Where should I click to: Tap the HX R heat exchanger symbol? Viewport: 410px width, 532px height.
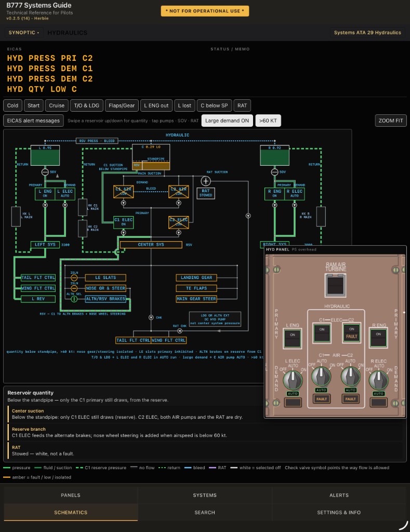click(x=321, y=217)
